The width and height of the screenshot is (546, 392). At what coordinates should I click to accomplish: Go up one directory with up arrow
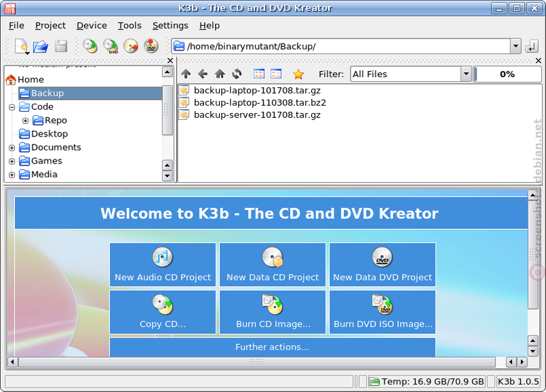point(186,74)
